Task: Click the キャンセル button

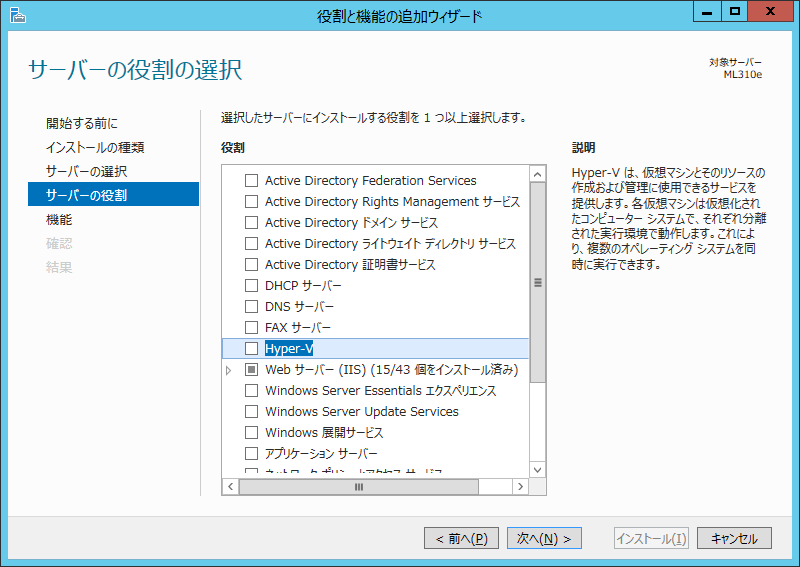Action: click(x=734, y=539)
